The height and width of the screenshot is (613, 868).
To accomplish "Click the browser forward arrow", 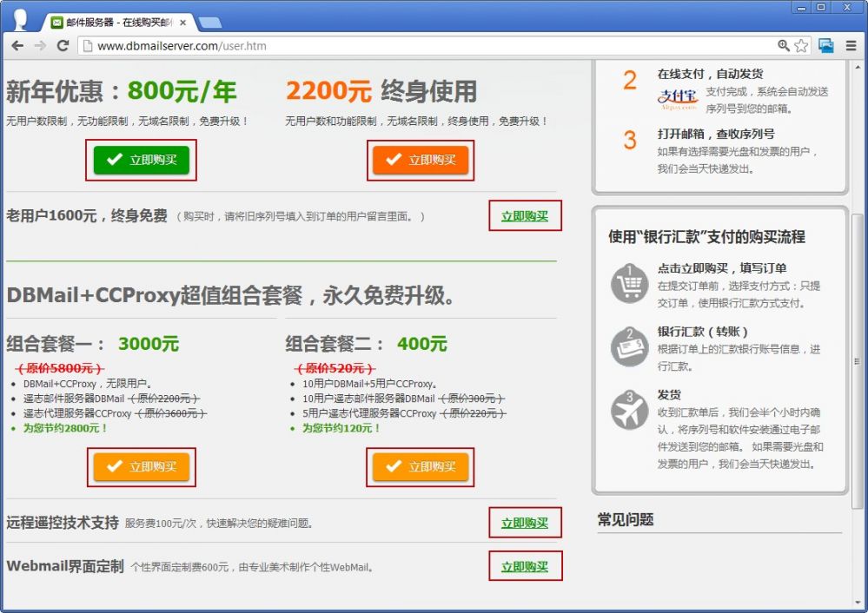I will pyautogui.click(x=40, y=46).
